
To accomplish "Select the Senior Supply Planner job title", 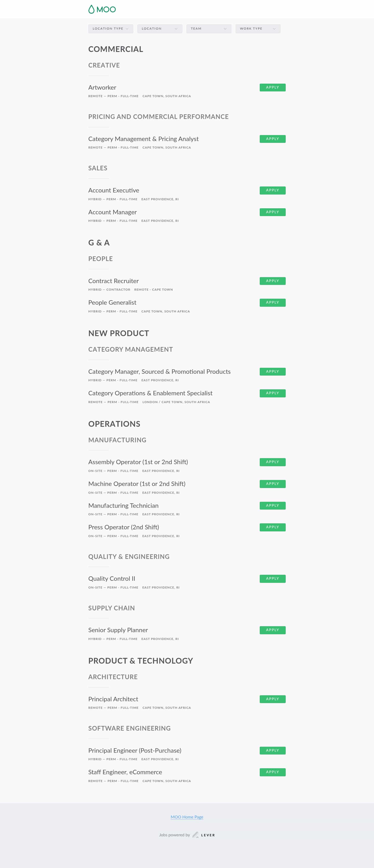I will [118, 630].
